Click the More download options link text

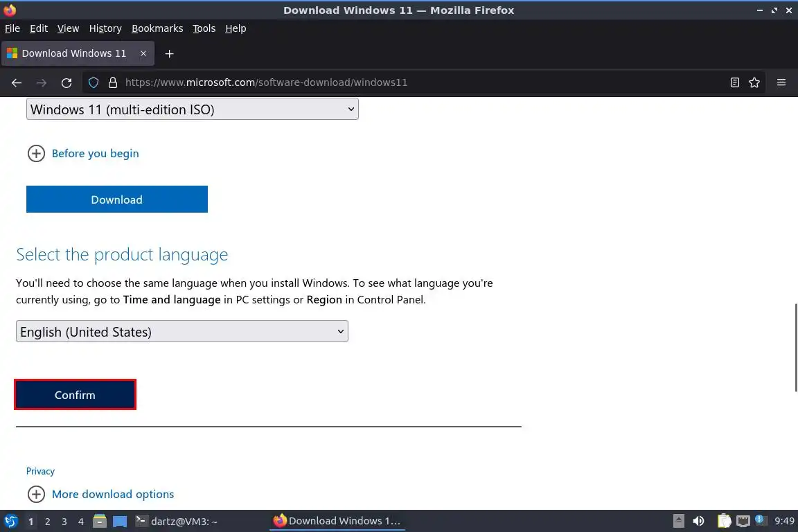click(113, 494)
